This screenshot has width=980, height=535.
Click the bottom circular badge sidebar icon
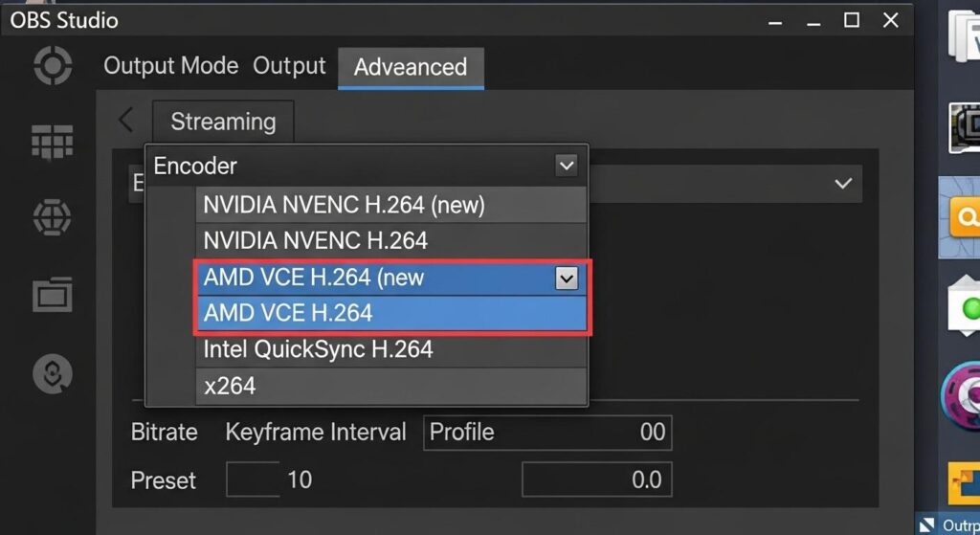pos(52,374)
